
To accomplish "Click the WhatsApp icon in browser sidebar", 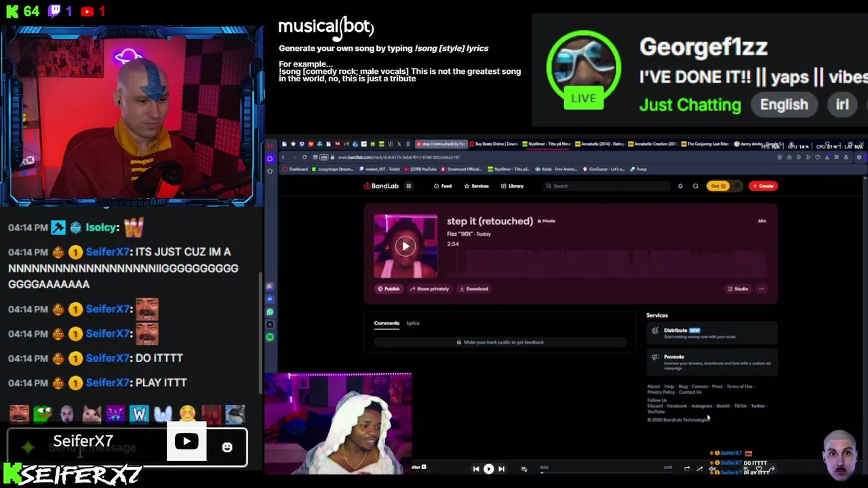I will tap(270, 312).
